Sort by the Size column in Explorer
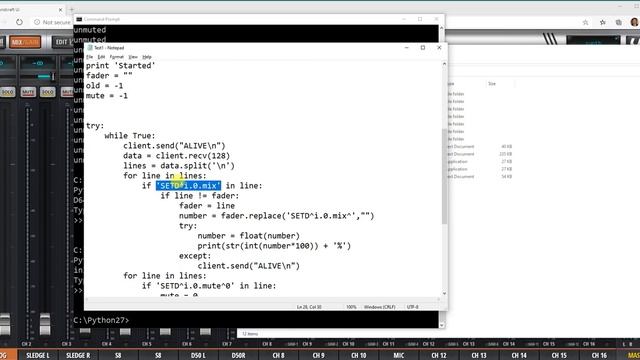 pos(492,84)
